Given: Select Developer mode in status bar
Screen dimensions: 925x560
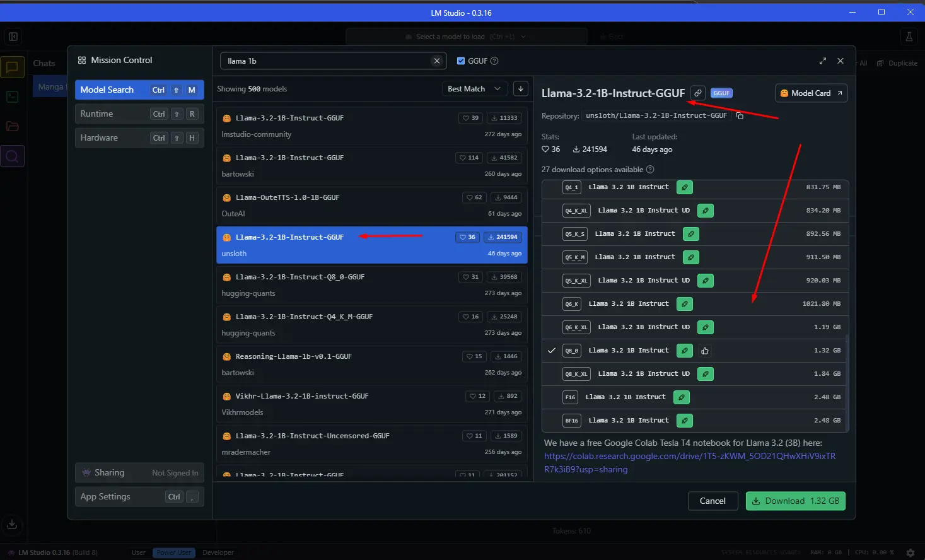Looking at the screenshot, I should [218, 552].
